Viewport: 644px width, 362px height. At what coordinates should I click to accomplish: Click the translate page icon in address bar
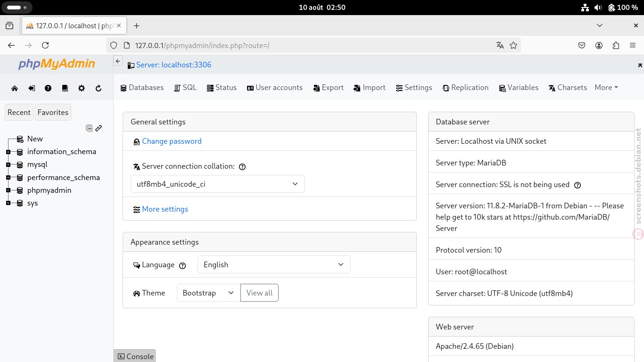(500, 45)
